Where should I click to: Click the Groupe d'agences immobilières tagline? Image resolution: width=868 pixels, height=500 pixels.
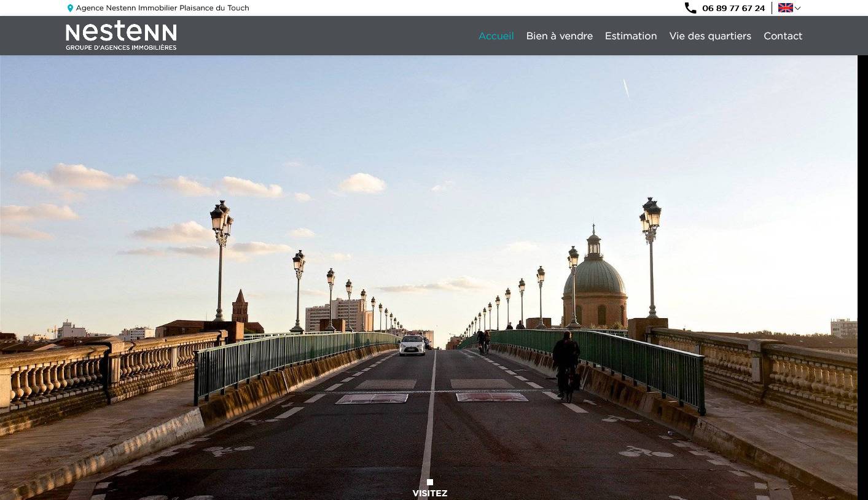pyautogui.click(x=121, y=47)
